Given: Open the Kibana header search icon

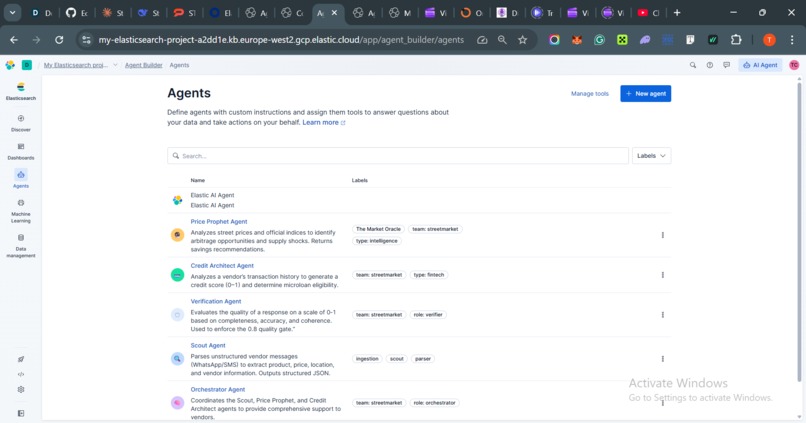Looking at the screenshot, I should point(693,65).
